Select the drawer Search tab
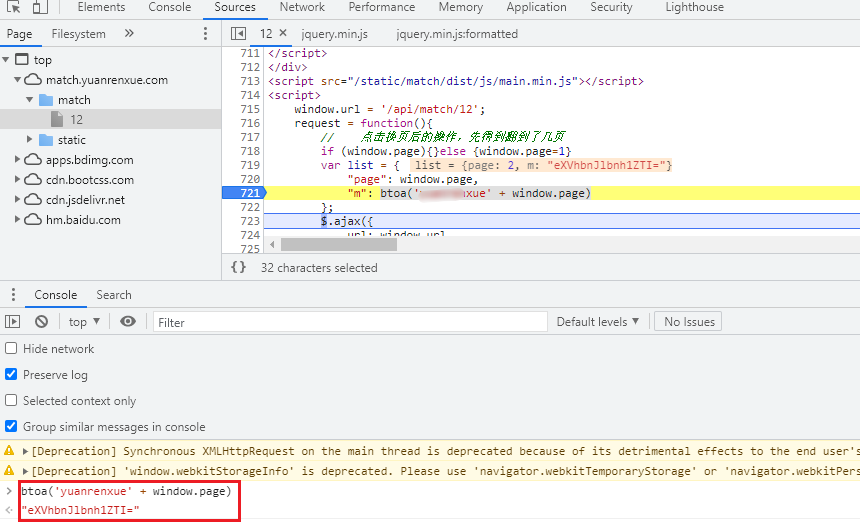 point(114,295)
